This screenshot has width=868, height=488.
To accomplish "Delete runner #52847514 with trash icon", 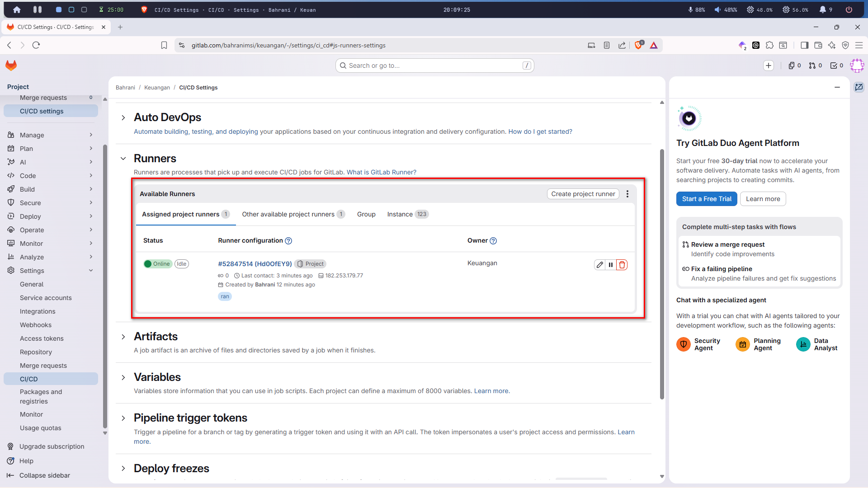I will click(622, 265).
